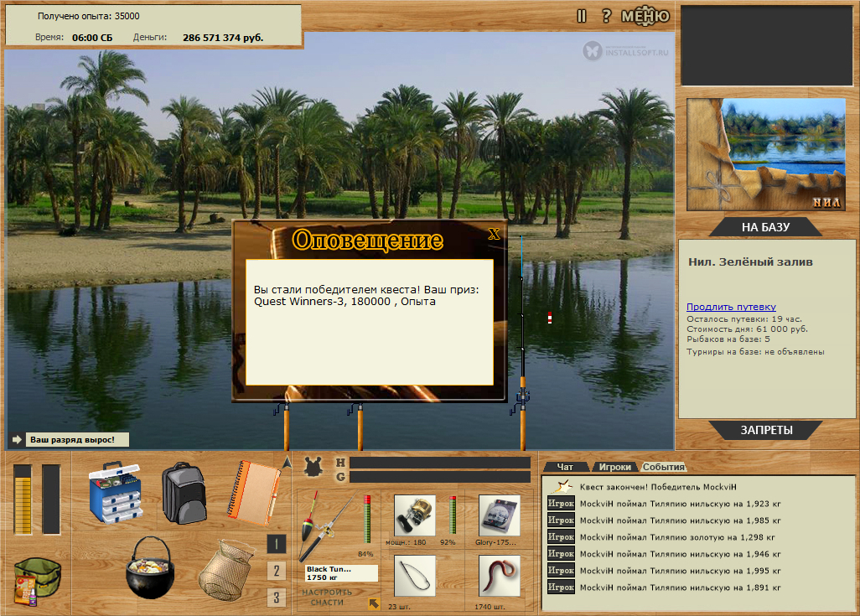Click the G tension bar
860x616 pixels.
[440, 477]
